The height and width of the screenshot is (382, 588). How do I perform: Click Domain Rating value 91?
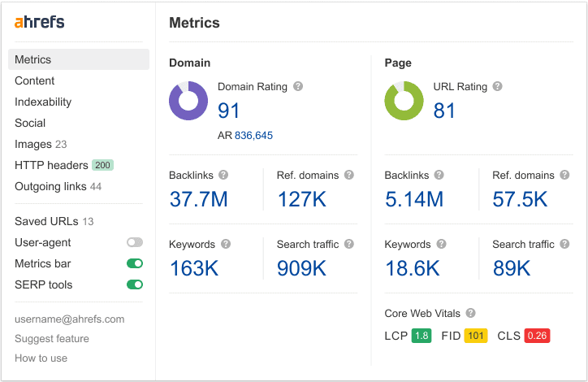[228, 111]
